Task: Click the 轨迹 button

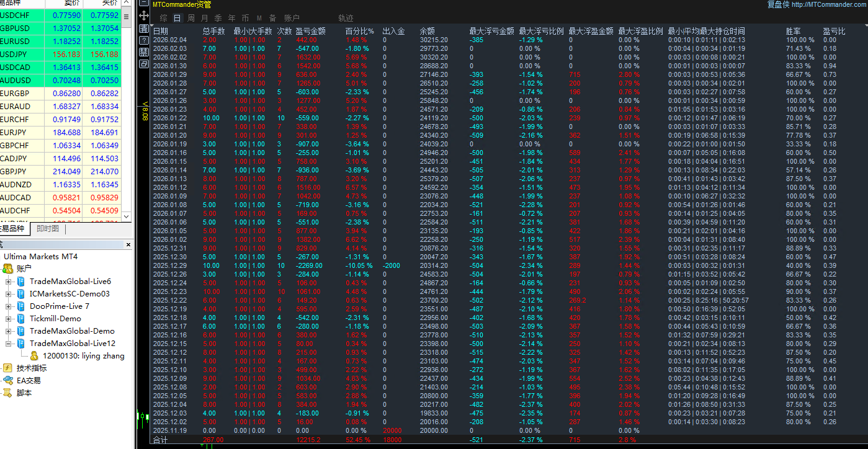Action: point(346,18)
